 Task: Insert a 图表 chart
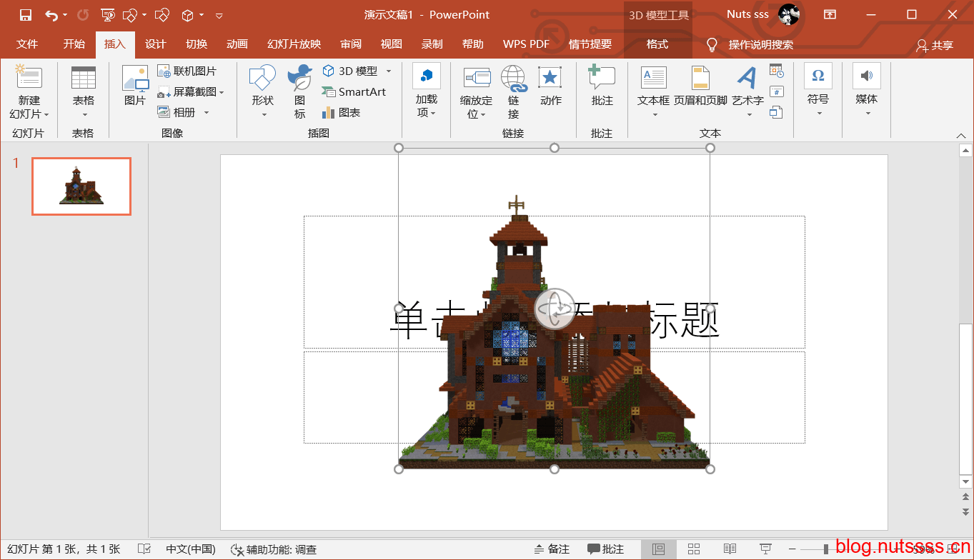(341, 113)
